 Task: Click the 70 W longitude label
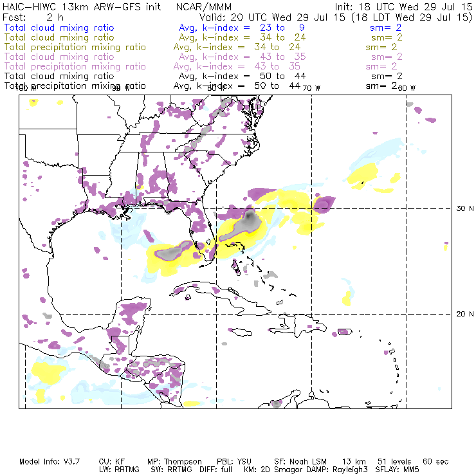pyautogui.click(x=311, y=88)
